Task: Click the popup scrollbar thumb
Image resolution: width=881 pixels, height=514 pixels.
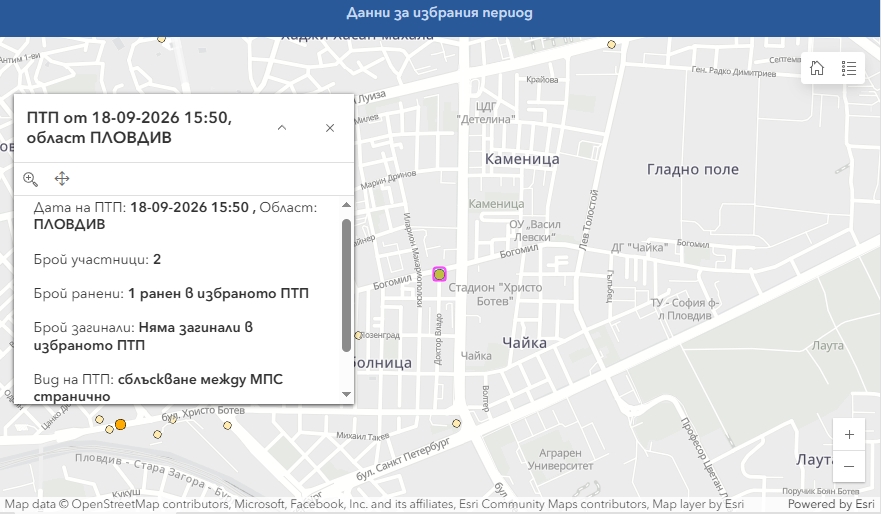Action: (346, 285)
